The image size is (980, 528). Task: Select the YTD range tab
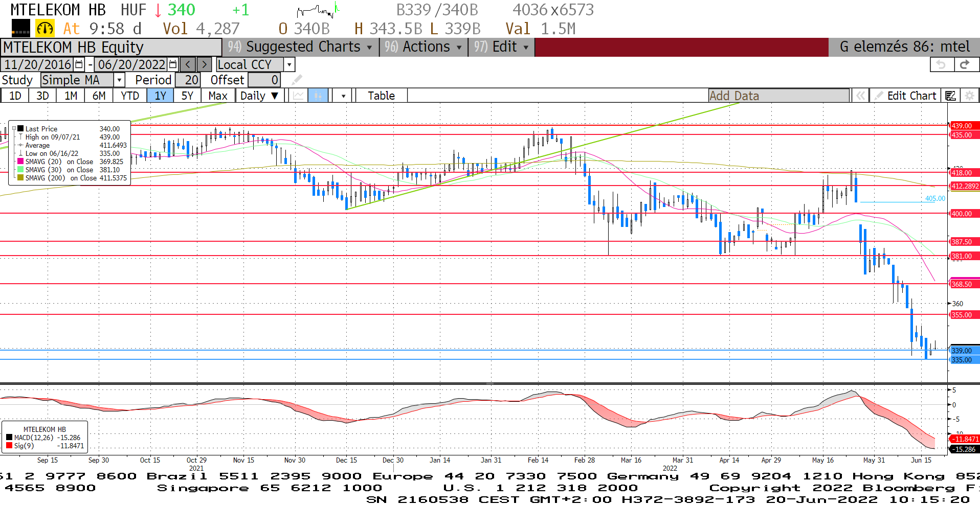[130, 96]
